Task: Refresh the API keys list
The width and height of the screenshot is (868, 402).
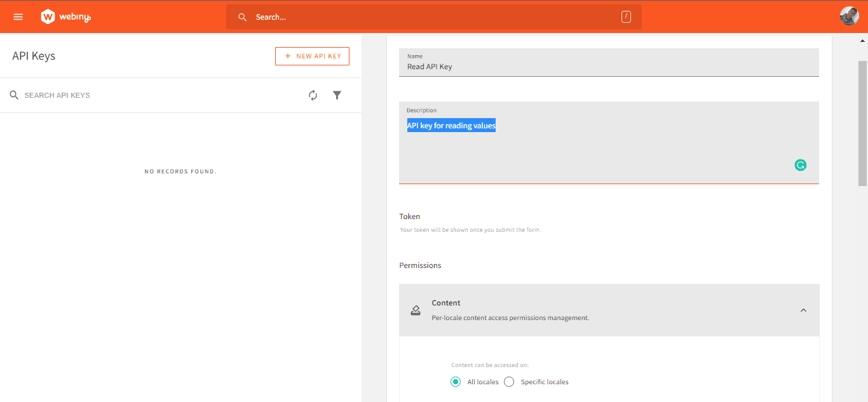Action: (x=313, y=95)
